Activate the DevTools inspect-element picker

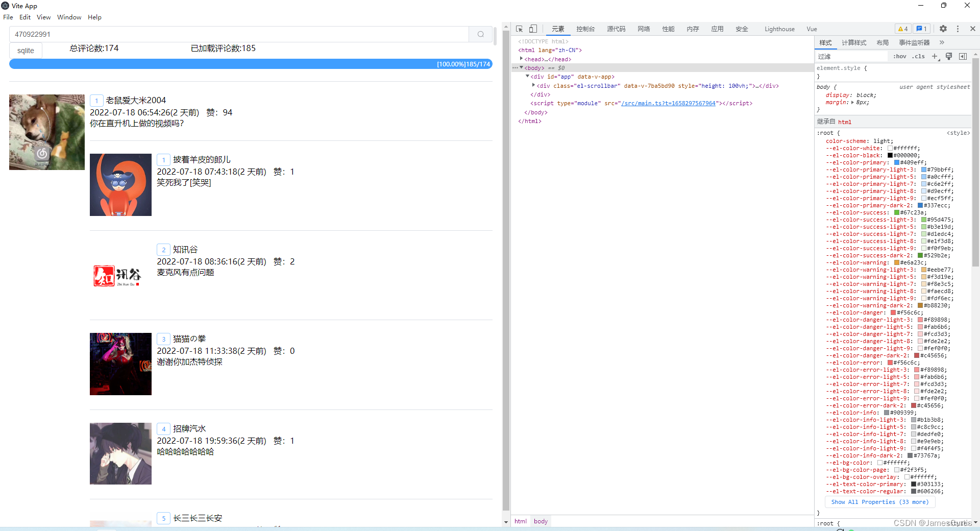pyautogui.click(x=519, y=29)
